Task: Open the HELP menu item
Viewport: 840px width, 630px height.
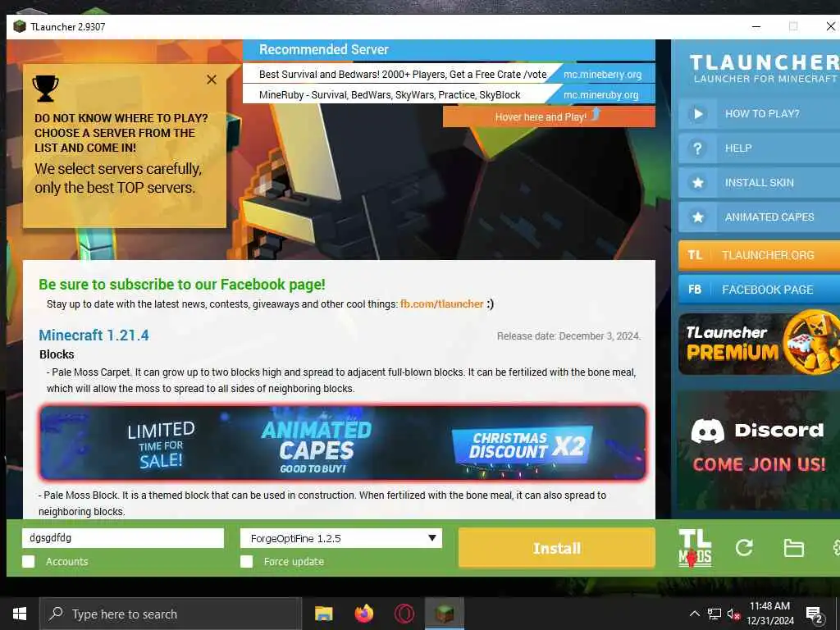Action: click(x=759, y=148)
